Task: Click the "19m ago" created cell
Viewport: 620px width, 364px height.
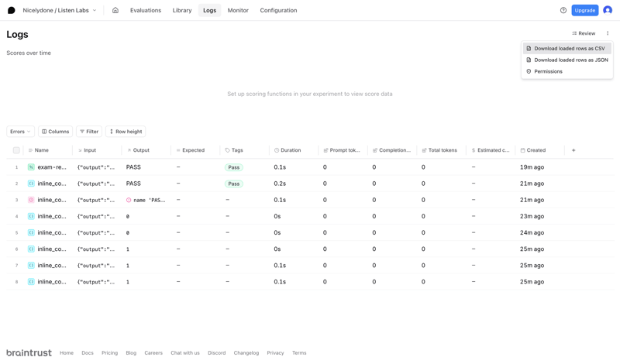Action: [x=532, y=167]
